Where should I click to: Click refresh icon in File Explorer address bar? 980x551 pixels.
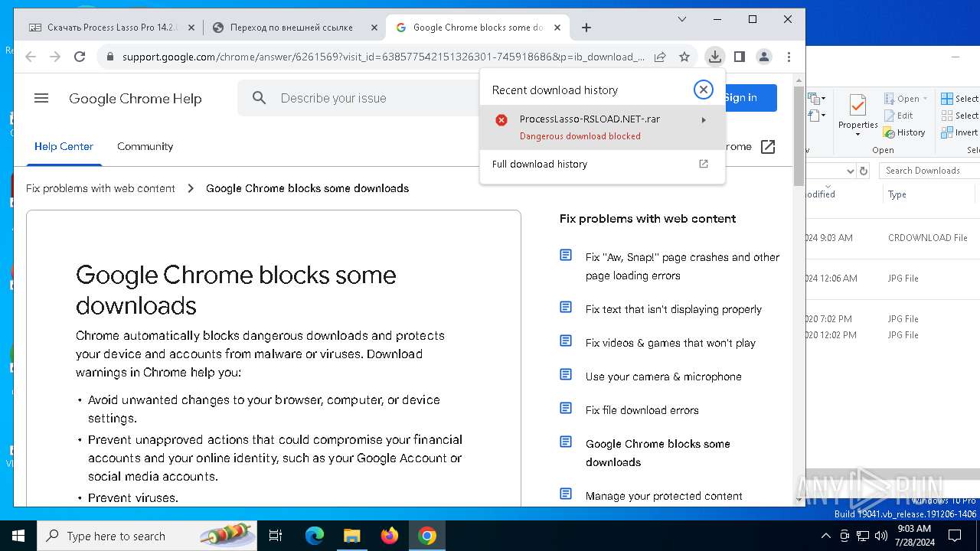point(864,171)
